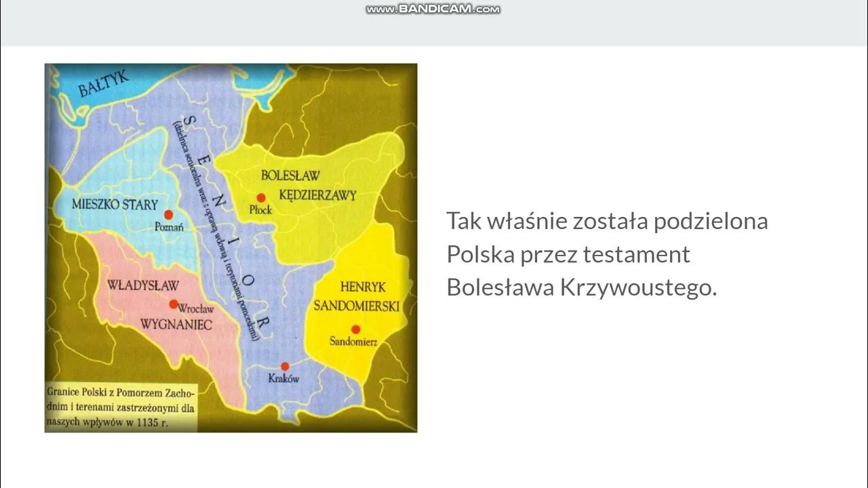Select the WŁADYSŁAW WYGNANIEC label
Viewport: 868px width, 488px height.
159,304
